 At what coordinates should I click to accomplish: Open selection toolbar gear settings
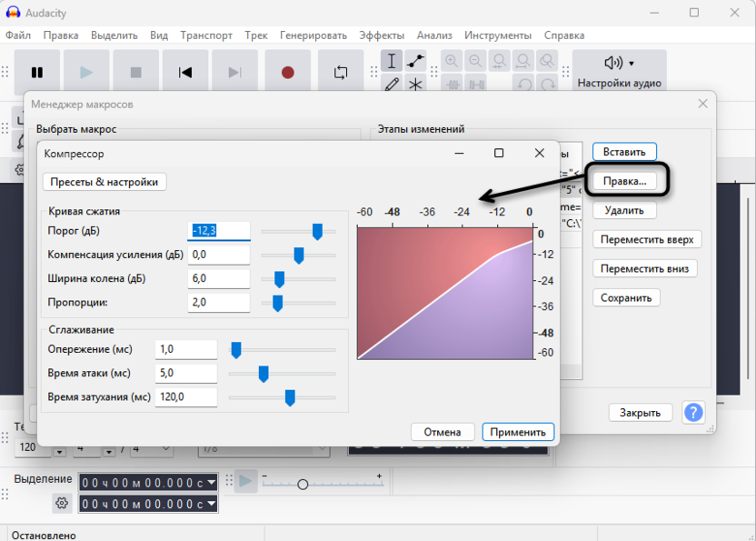click(x=62, y=504)
